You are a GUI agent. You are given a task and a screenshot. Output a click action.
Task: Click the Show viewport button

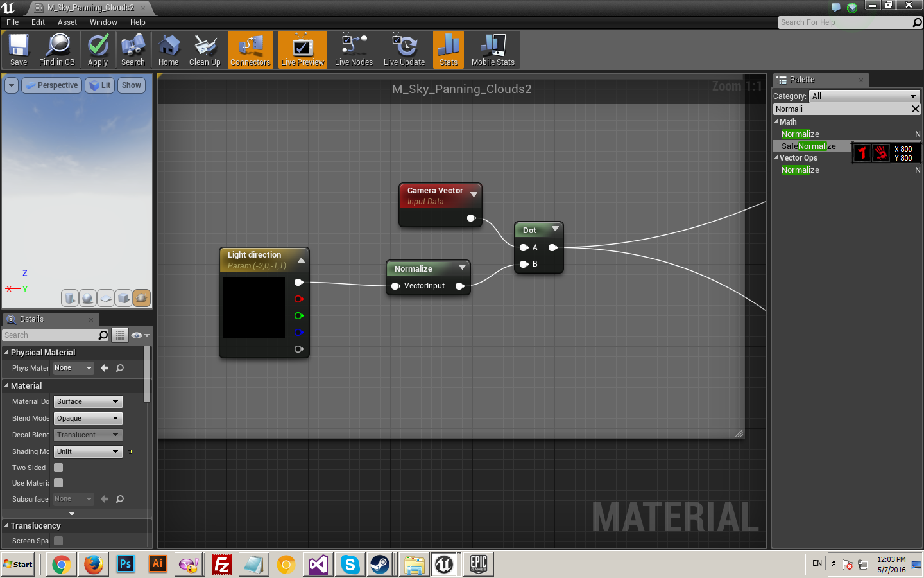point(132,85)
